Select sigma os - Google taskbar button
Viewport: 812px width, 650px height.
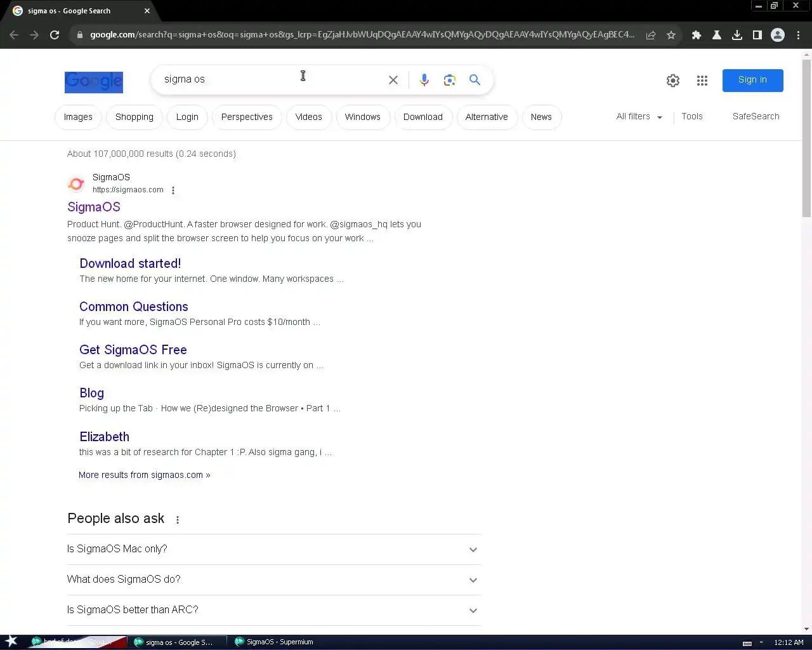(x=177, y=642)
